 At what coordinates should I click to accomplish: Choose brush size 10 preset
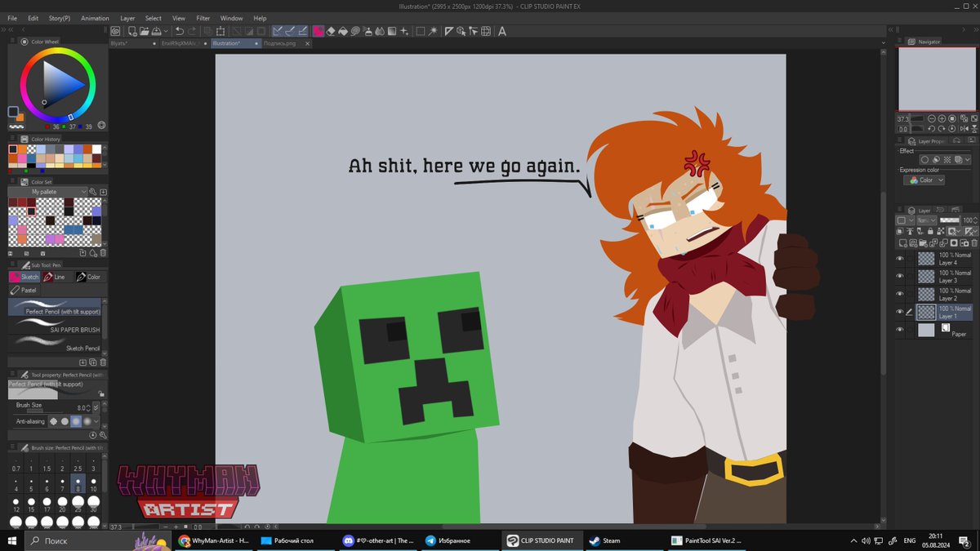pyautogui.click(x=93, y=486)
